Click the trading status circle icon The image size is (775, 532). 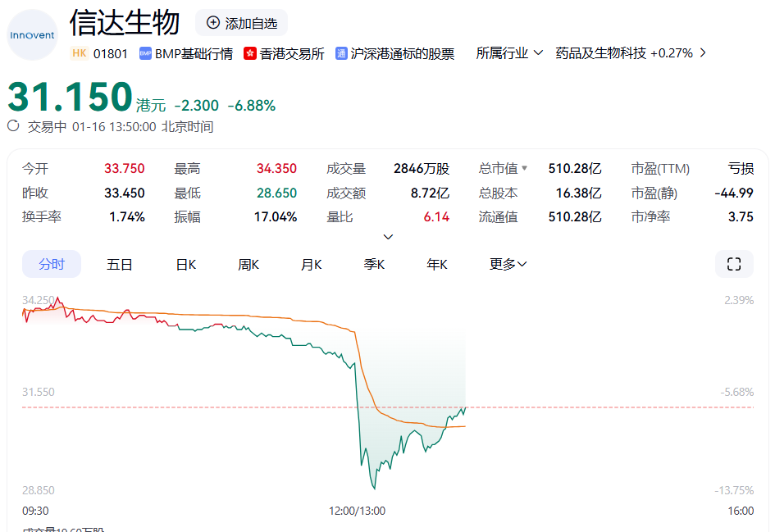[x=13, y=126]
